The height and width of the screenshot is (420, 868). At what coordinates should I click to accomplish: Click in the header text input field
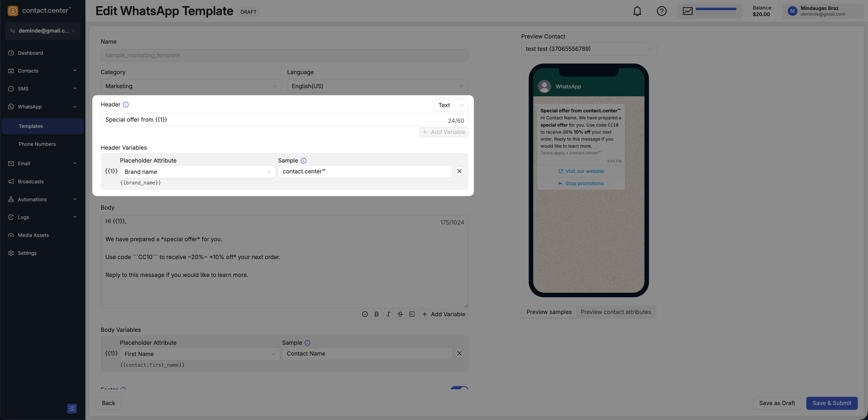coord(270,120)
